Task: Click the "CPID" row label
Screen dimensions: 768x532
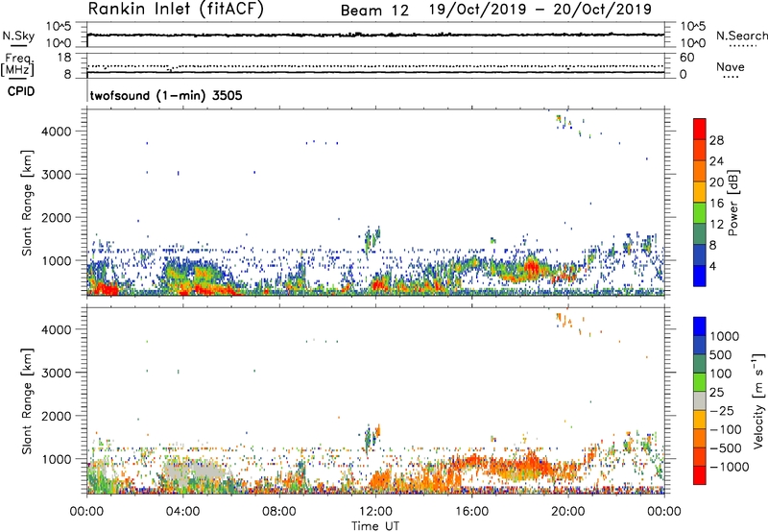Action: (x=21, y=91)
